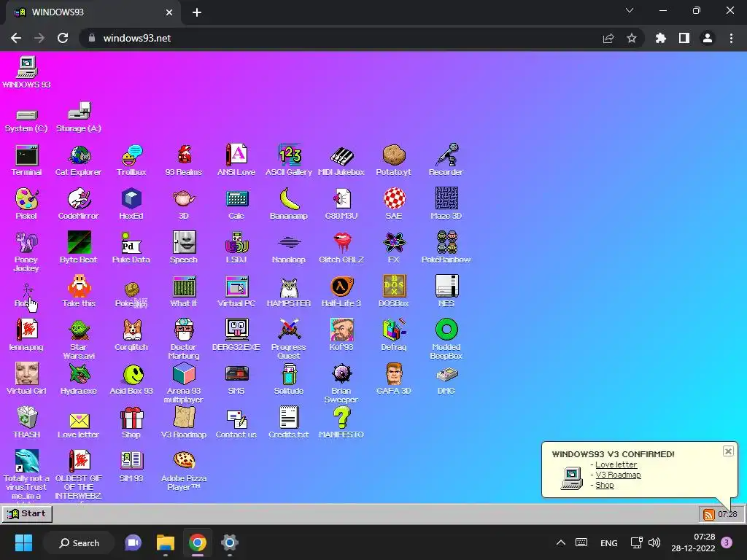Open File Explorer from Windows taskbar
Viewport: 747px width, 560px height.
click(166, 542)
